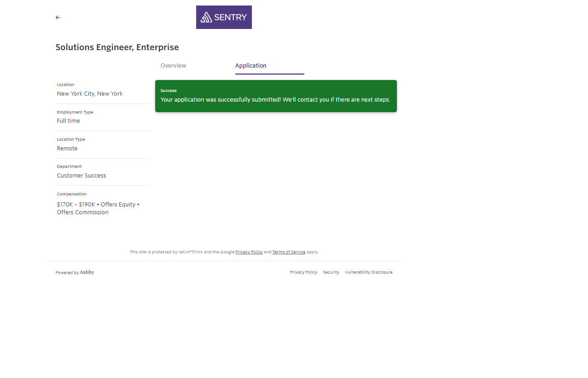This screenshot has height=378, width=588.
Task: Click the back arrow icon
Action: tap(58, 17)
